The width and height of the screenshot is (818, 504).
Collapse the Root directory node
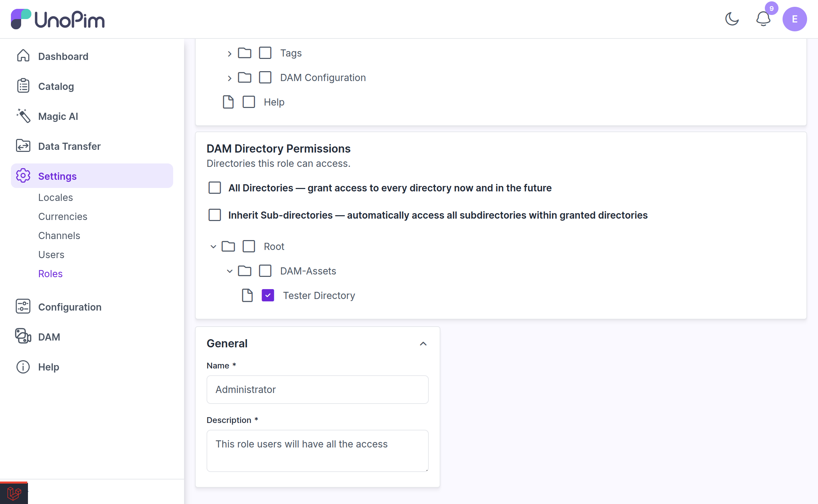(x=213, y=247)
